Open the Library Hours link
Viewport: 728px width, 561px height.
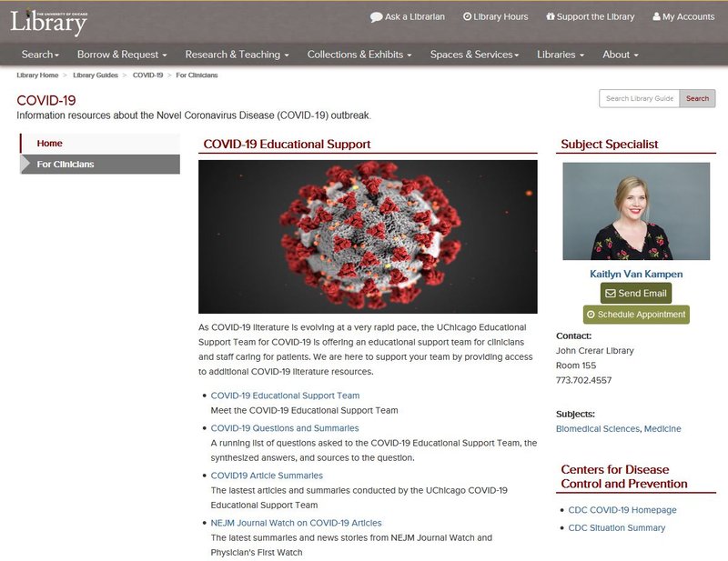(496, 17)
